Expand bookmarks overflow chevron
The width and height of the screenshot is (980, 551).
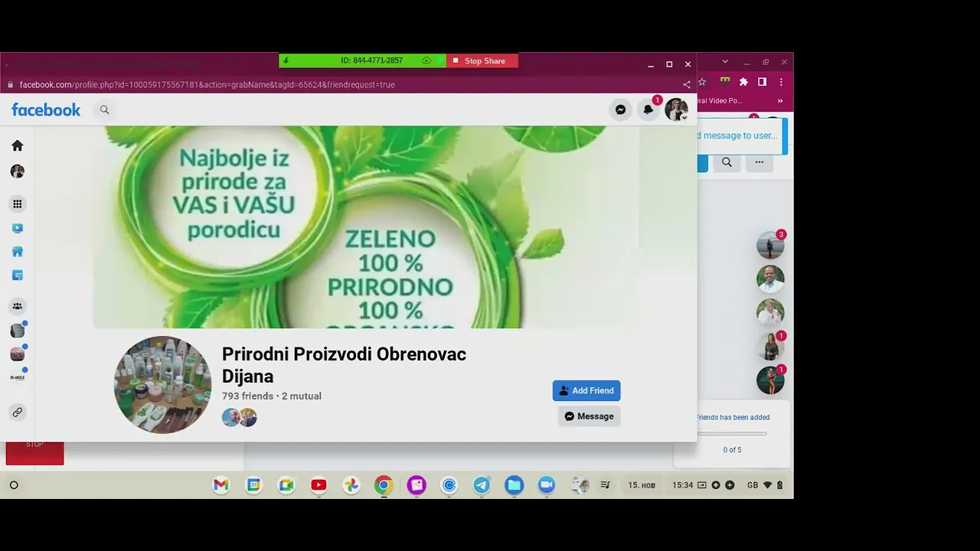[780, 100]
